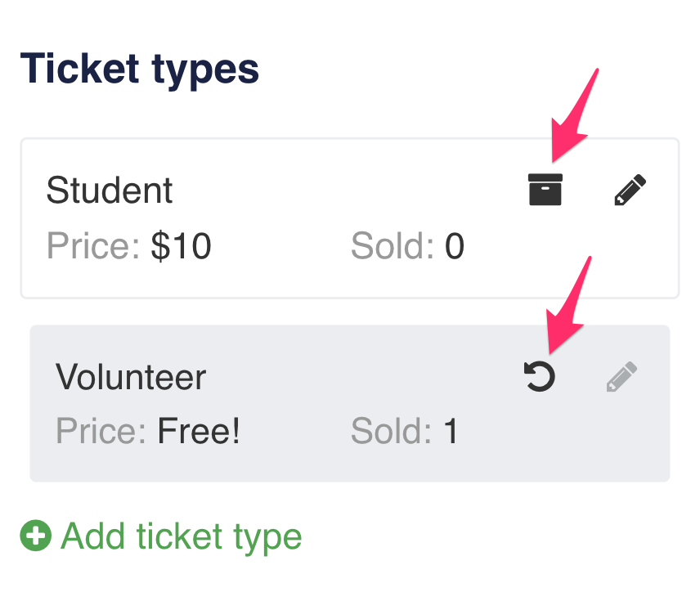The width and height of the screenshot is (700, 610).
Task: Click the "Sold:" label in Volunteer card
Action: point(391,431)
